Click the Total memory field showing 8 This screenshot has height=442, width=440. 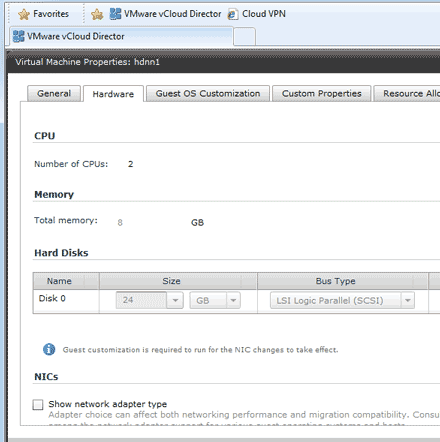120,223
